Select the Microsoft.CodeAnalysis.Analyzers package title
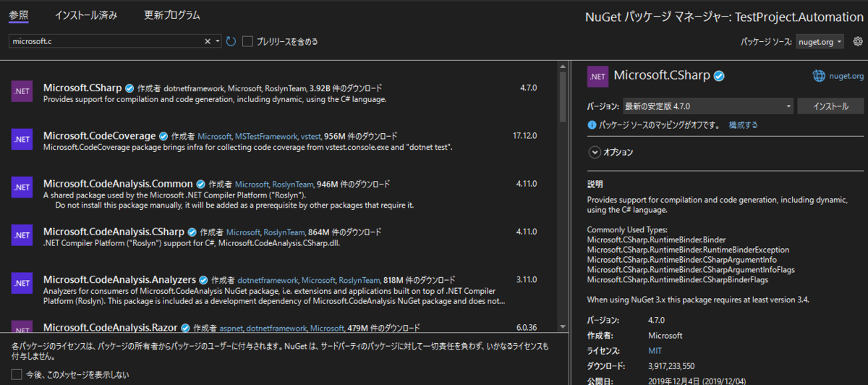This screenshot has width=868, height=385. click(x=119, y=279)
